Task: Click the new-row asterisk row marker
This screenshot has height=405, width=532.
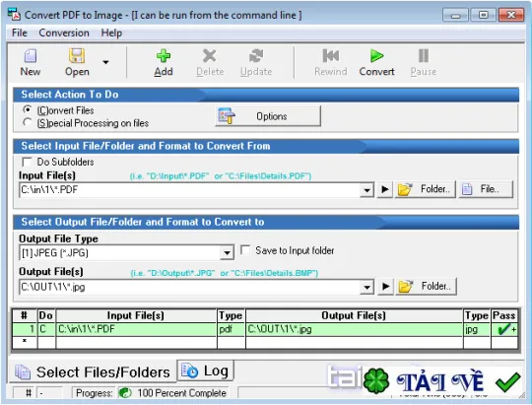Action: 25,342
